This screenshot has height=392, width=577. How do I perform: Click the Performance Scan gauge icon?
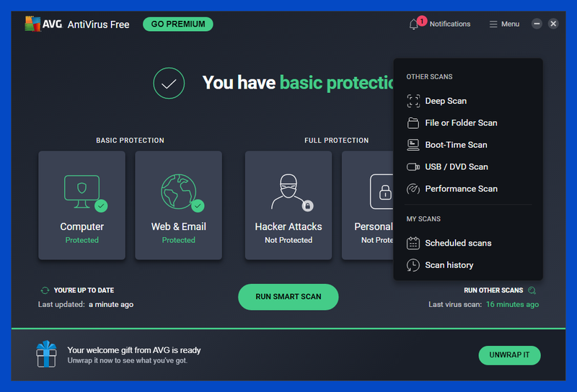pyautogui.click(x=413, y=189)
